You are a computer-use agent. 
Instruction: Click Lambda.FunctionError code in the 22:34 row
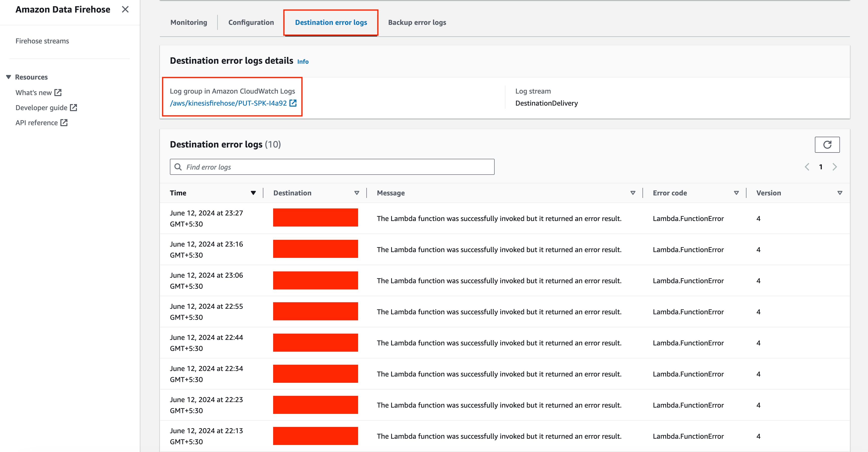(x=688, y=374)
